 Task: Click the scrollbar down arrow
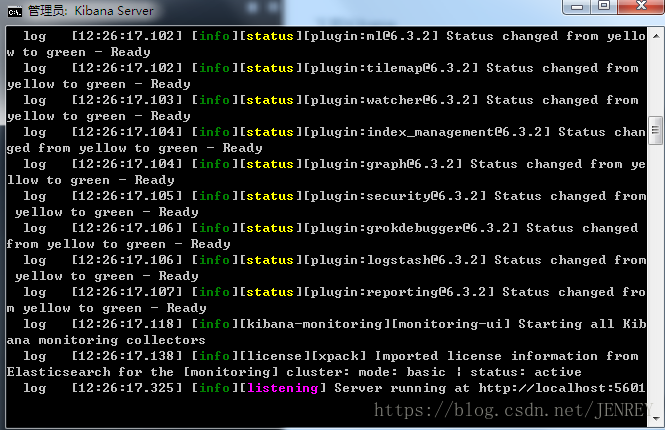click(x=656, y=419)
